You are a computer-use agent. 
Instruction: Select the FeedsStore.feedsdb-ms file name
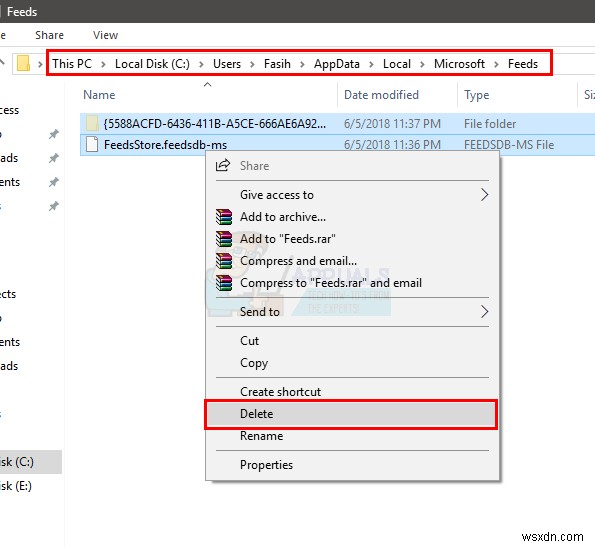[165, 145]
